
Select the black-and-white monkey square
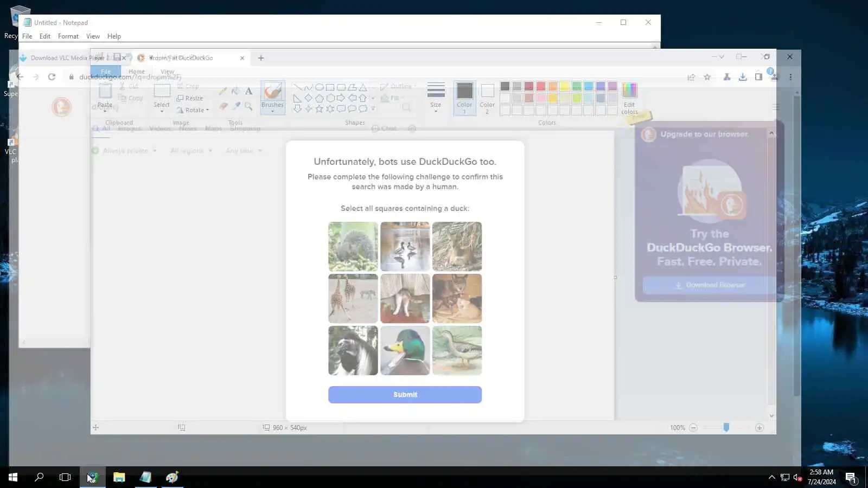(x=353, y=350)
